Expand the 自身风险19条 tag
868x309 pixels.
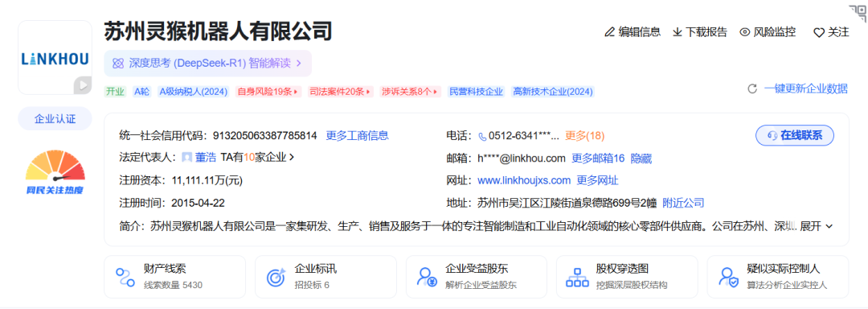268,92
